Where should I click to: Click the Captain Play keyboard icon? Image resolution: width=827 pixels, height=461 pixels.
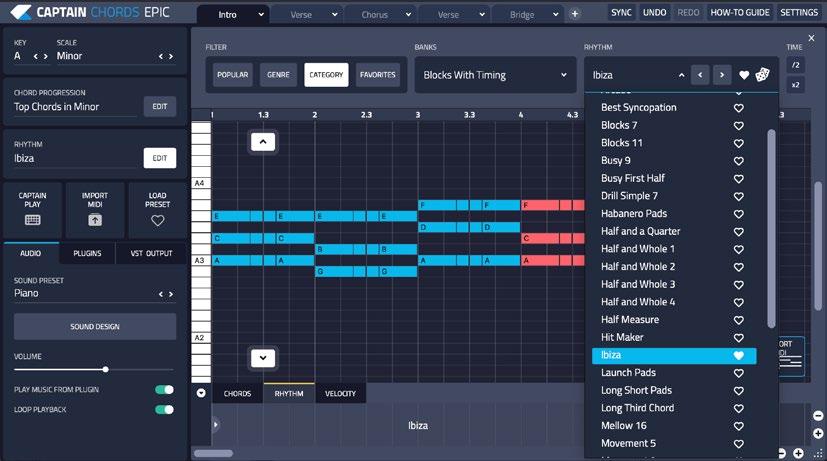pos(32,220)
